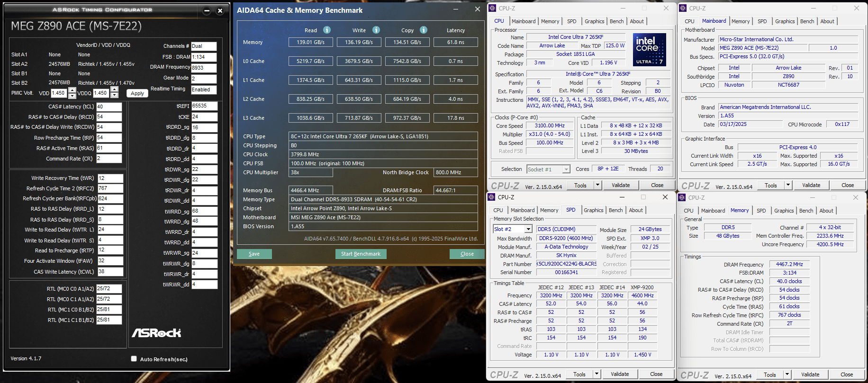This screenshot has height=383, width=868.
Task: Click the Refresh Cycle Time 2 (tRFC2) field
Action: pos(110,188)
